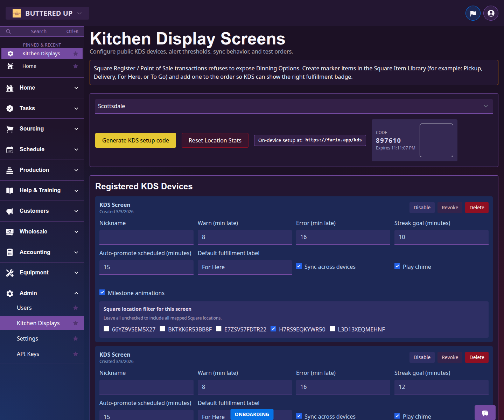Click the Sourcing cart icon
Screen dimensions: 504x420
pos(10,128)
